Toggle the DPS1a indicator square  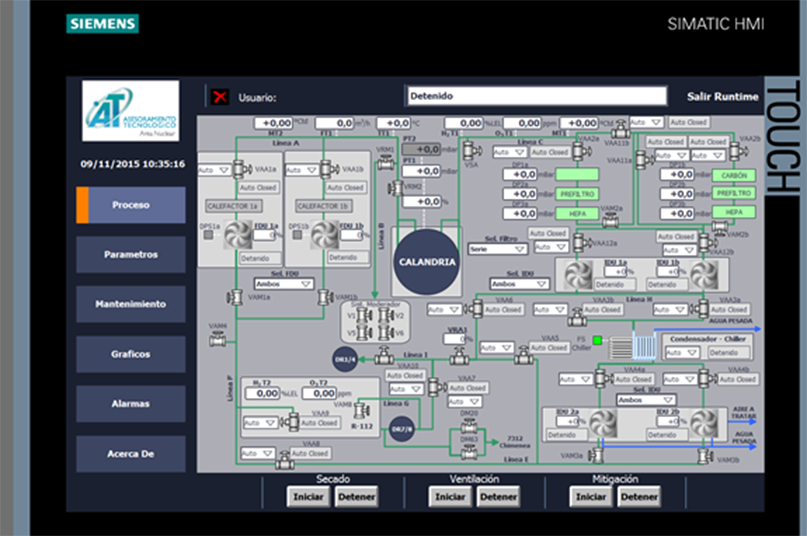pos(208,235)
